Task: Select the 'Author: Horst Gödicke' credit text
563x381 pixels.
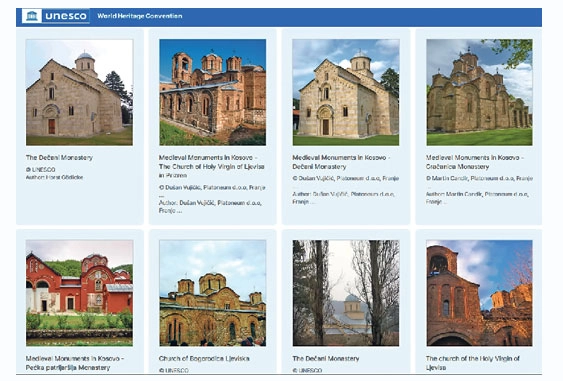Action: 54,177
